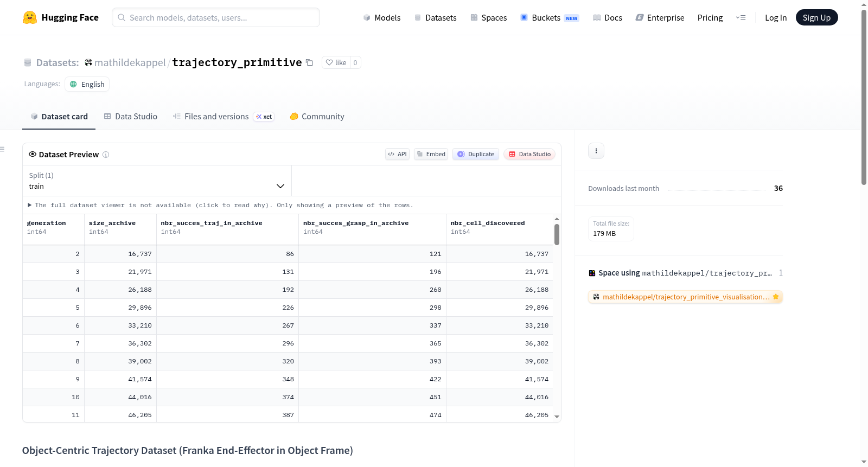Open the navigation overflow menu icon
This screenshot has width=868, height=467.
[x=741, y=17]
